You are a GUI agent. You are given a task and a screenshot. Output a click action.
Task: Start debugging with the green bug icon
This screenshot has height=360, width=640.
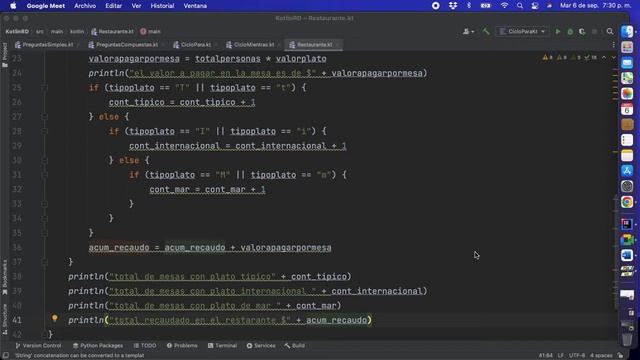click(x=570, y=31)
